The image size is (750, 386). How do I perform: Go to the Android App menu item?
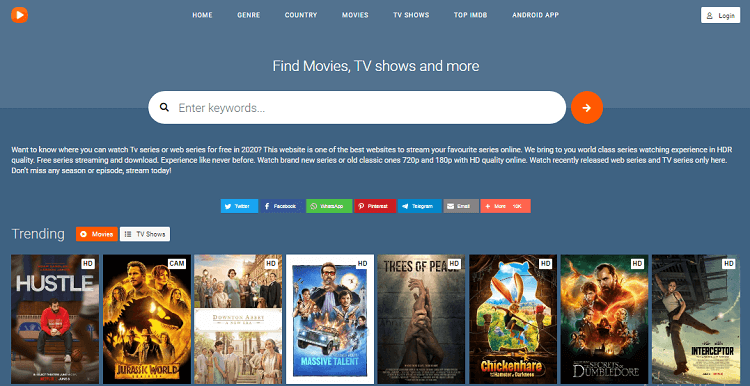click(536, 15)
